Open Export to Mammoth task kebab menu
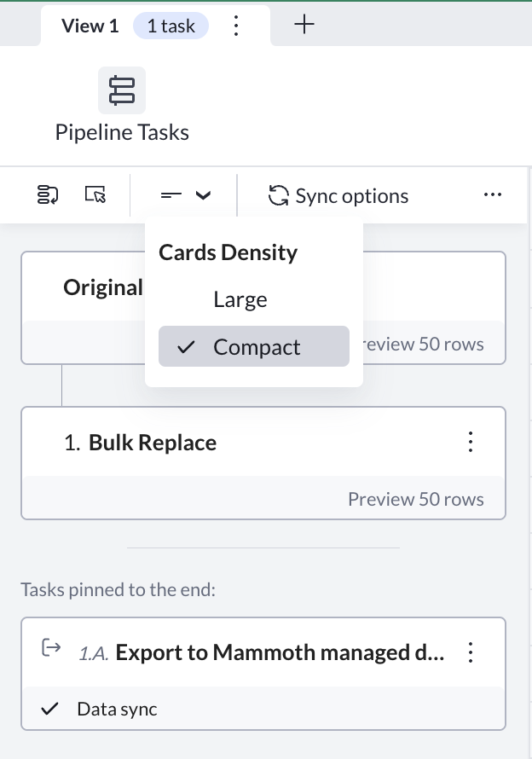 point(470,652)
